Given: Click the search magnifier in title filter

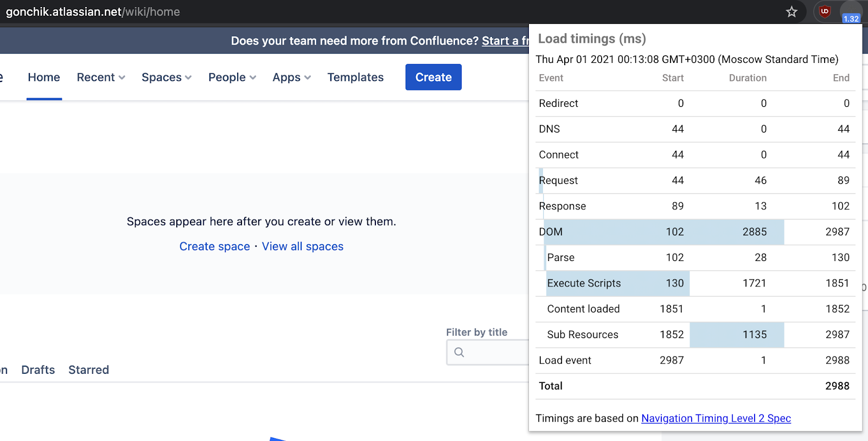Looking at the screenshot, I should tap(459, 353).
